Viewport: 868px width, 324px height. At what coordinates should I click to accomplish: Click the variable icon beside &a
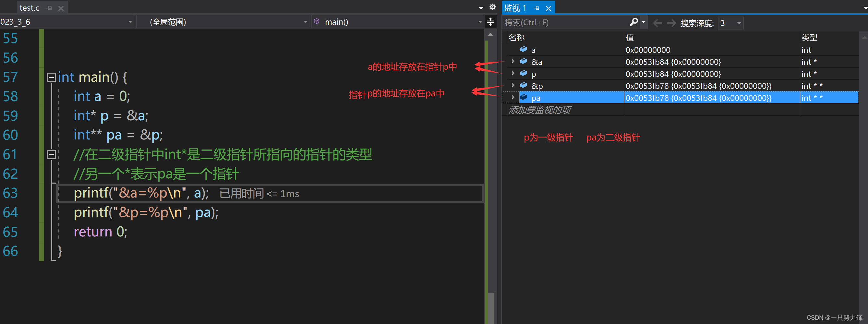coord(523,61)
